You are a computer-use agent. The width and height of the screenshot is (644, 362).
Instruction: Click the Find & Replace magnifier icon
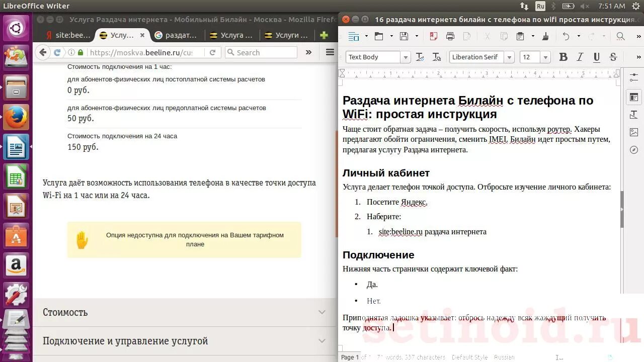coord(620,36)
